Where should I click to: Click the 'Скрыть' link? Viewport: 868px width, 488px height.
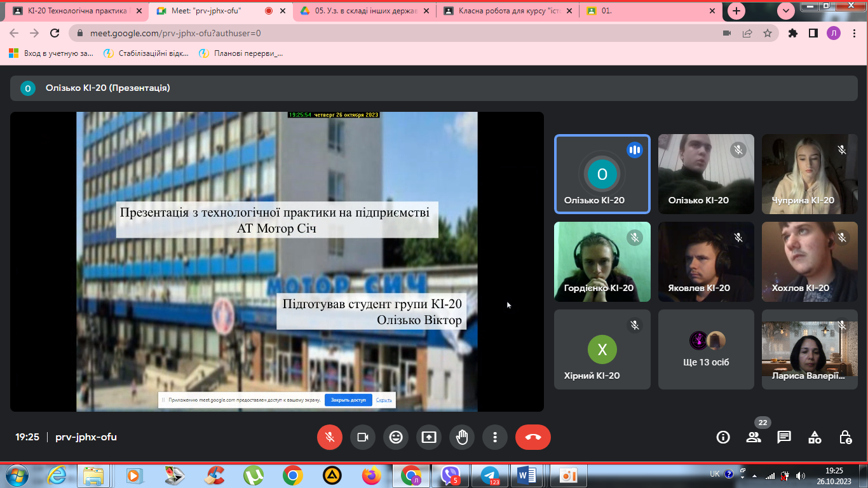point(384,400)
